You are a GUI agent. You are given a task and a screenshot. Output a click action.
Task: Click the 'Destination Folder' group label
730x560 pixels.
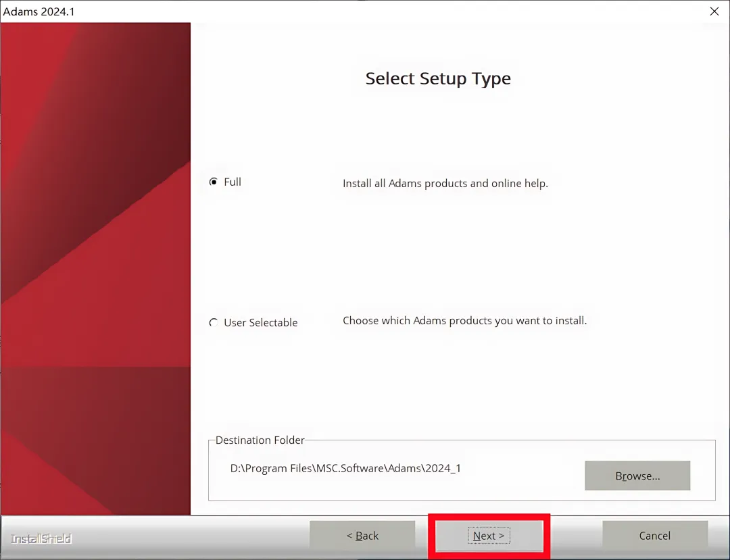[x=260, y=440]
